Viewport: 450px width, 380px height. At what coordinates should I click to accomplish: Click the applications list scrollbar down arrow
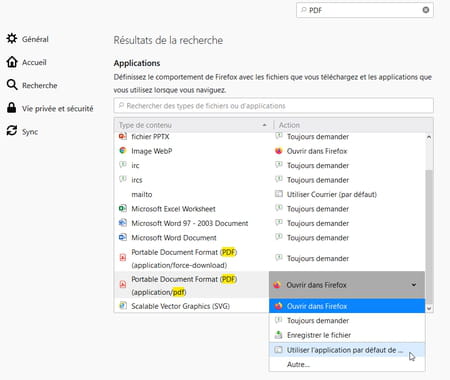point(429,308)
